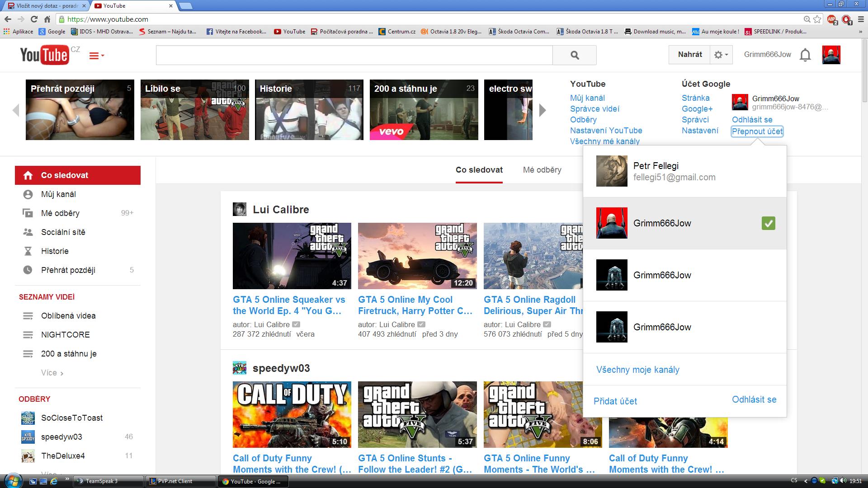Click the Přidat účet link
Viewport: 868px width, 488px height.
tap(615, 401)
